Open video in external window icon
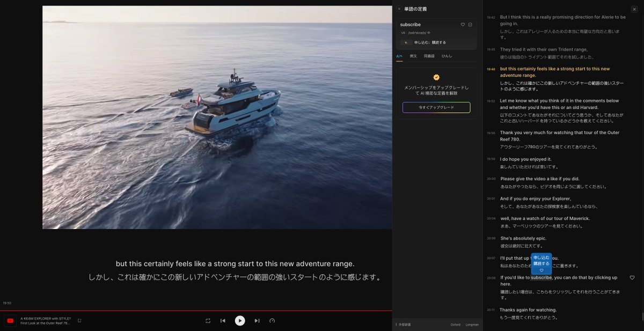 (x=79, y=321)
